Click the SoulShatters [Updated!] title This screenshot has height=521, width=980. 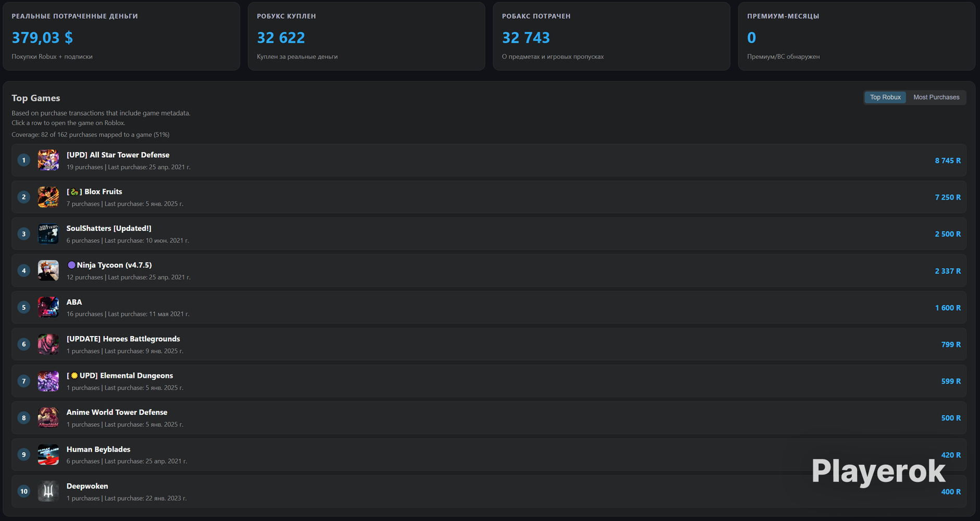[x=109, y=228]
